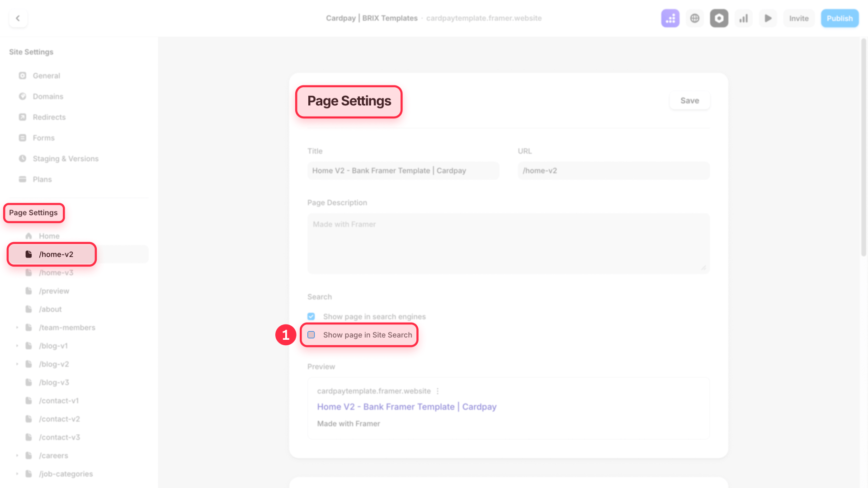Select the /contact-v3 page label
Screen dimensions: 868x488
59,437
